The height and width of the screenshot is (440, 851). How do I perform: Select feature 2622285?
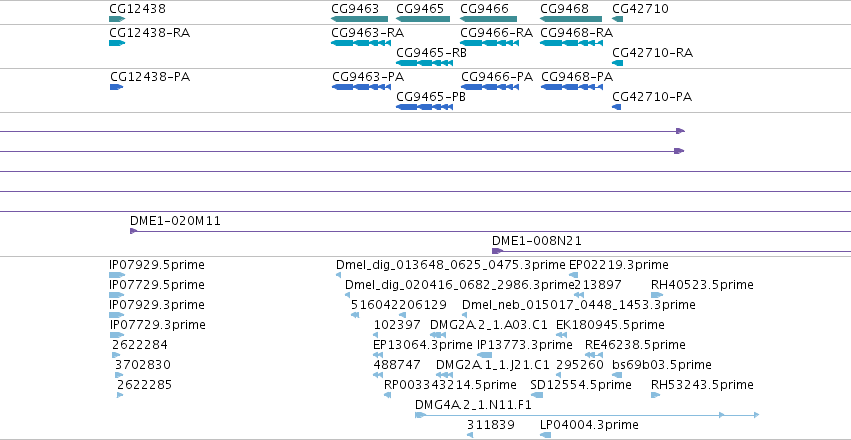point(144,385)
